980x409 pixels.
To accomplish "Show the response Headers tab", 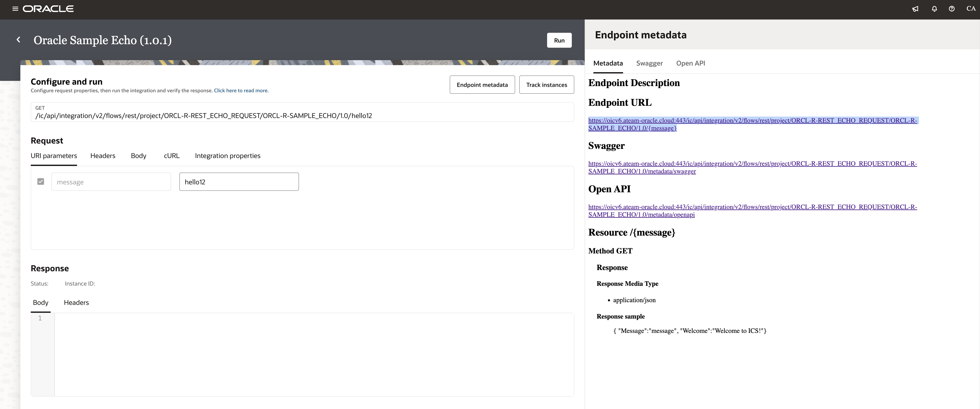I will (76, 303).
